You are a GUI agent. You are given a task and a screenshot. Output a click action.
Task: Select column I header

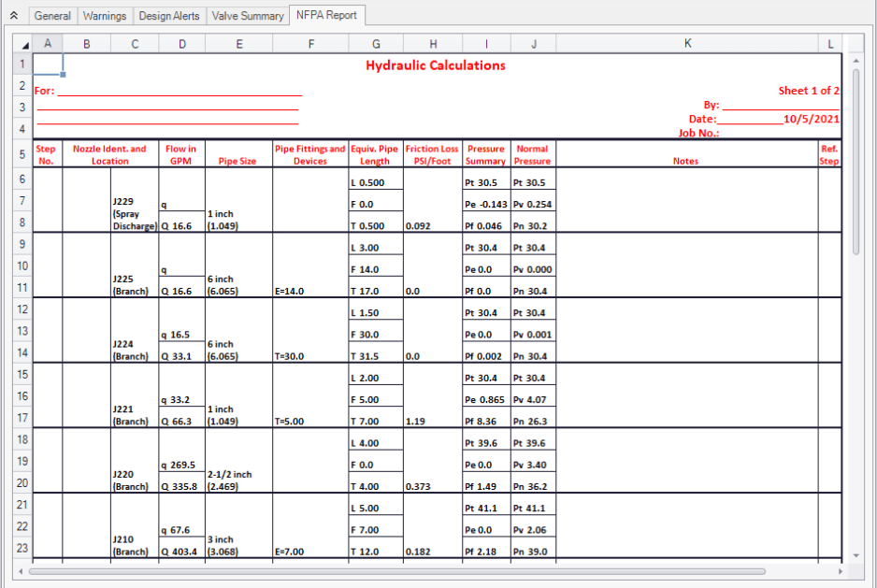486,44
